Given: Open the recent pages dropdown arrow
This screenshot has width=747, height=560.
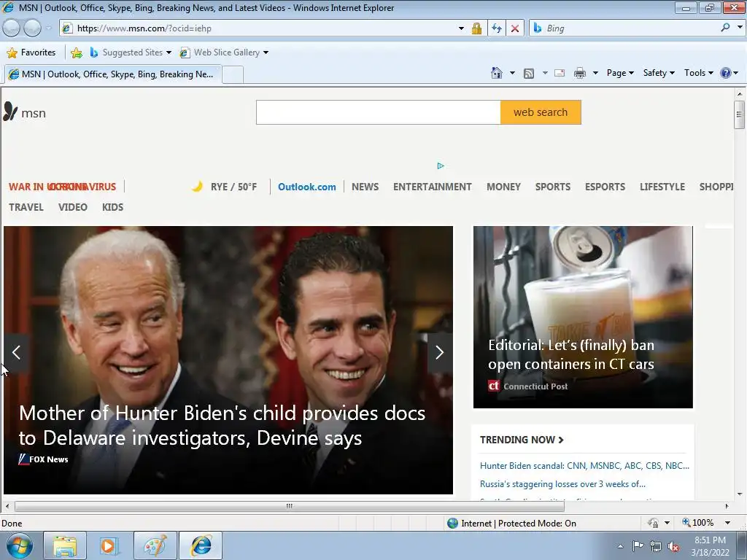Looking at the screenshot, I should click(48, 28).
